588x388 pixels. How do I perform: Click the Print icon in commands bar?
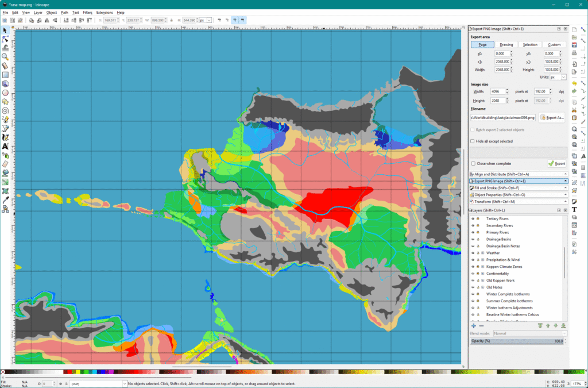tap(574, 53)
